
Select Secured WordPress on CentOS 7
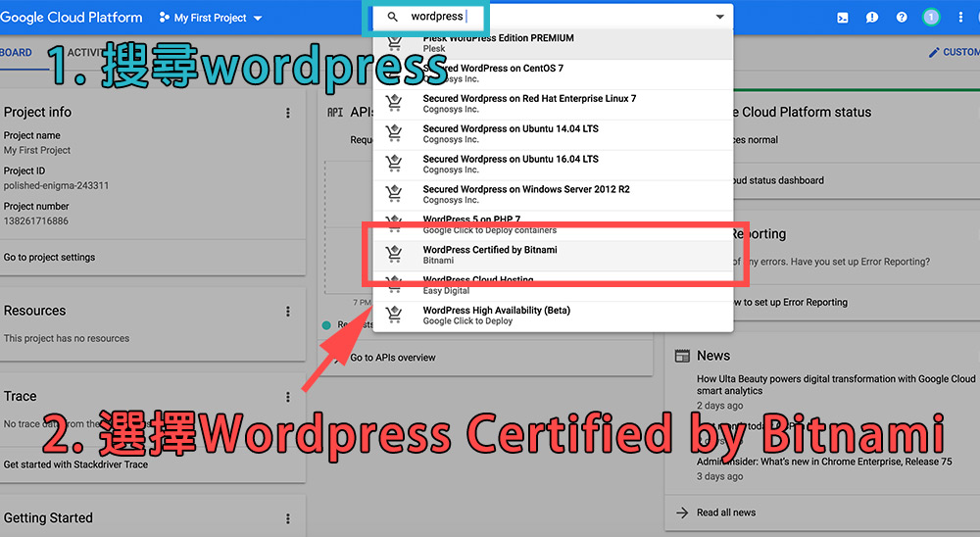553,73
